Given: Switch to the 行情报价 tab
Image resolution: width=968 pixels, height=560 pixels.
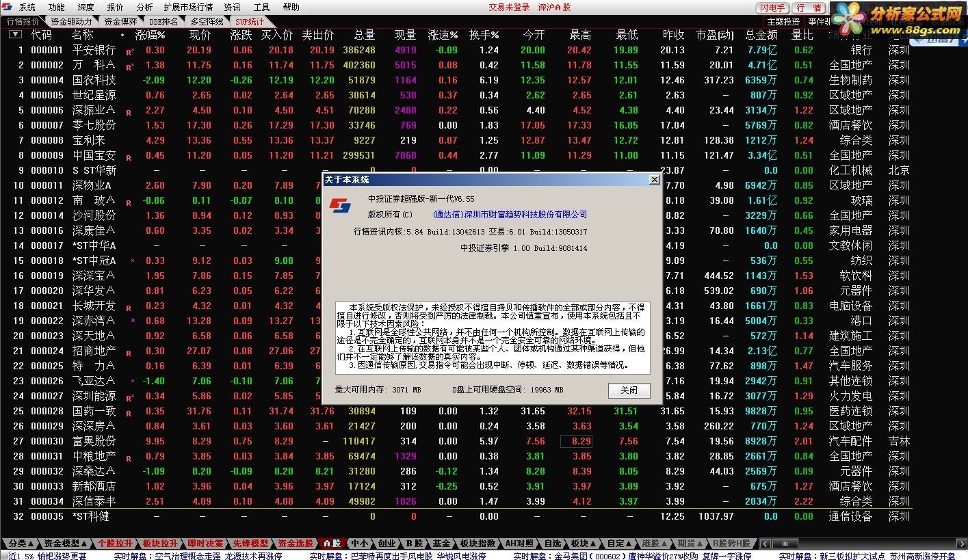Looking at the screenshot, I should pos(23,21).
